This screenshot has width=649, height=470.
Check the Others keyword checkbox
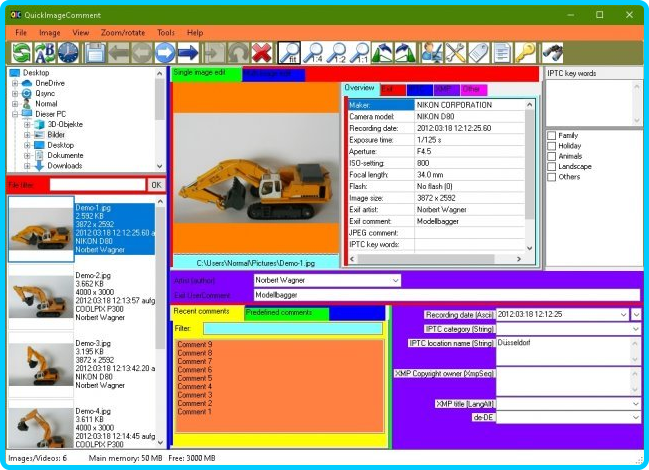tap(551, 177)
